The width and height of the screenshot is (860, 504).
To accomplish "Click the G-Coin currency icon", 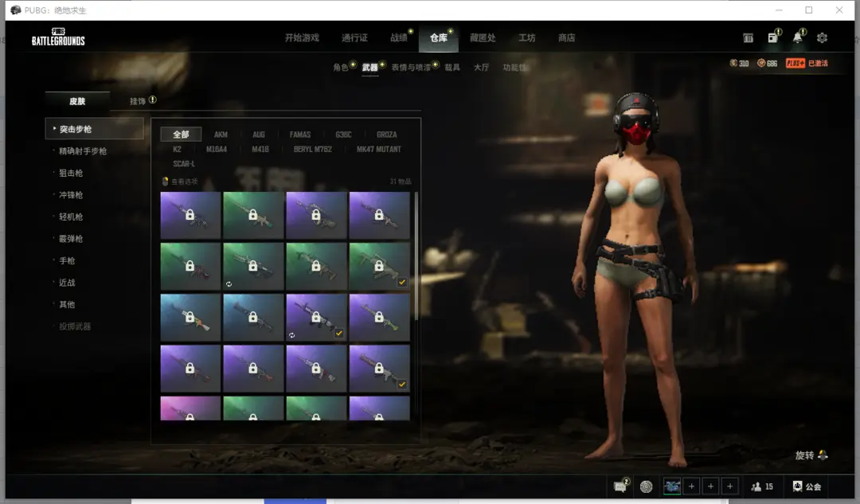I will [734, 63].
